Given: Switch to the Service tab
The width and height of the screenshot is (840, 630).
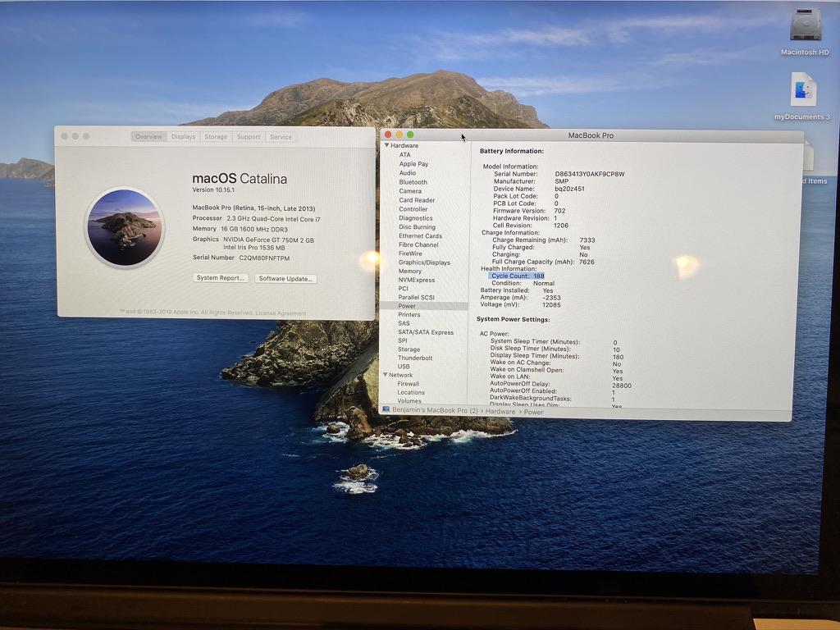Looking at the screenshot, I should point(281,137).
